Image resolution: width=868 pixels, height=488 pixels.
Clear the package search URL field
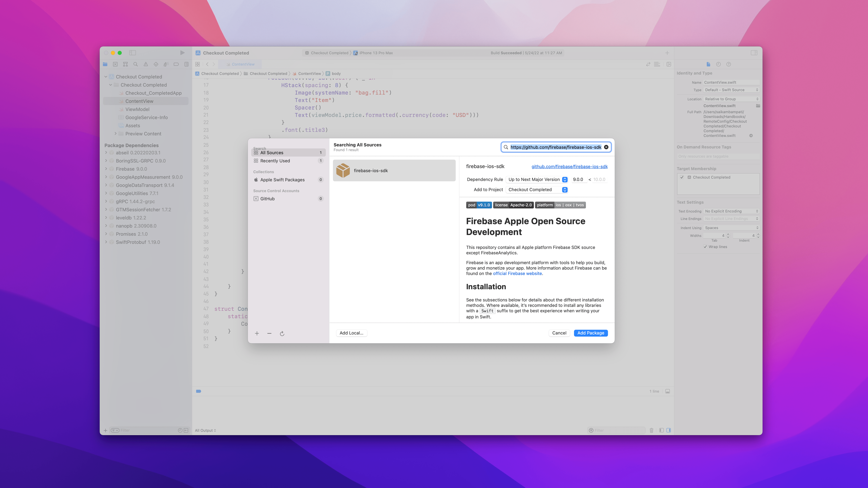coord(606,147)
